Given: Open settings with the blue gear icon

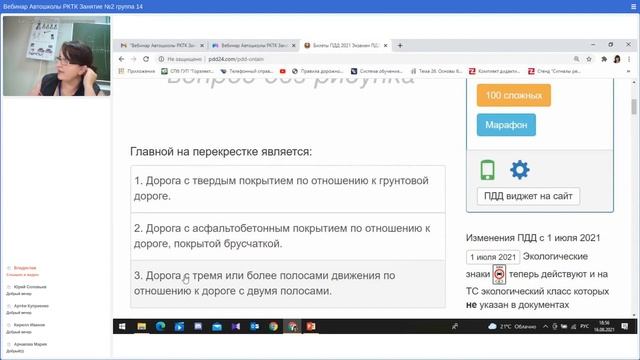Looking at the screenshot, I should click(520, 170).
